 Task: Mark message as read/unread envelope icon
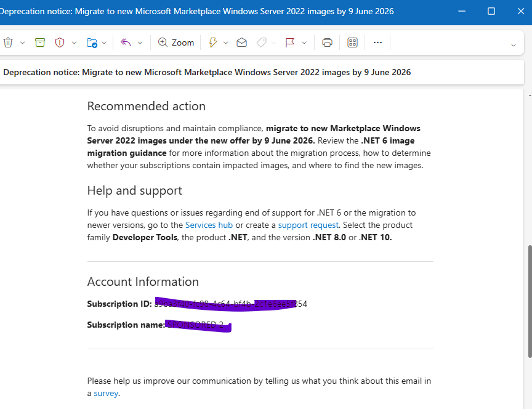(241, 43)
